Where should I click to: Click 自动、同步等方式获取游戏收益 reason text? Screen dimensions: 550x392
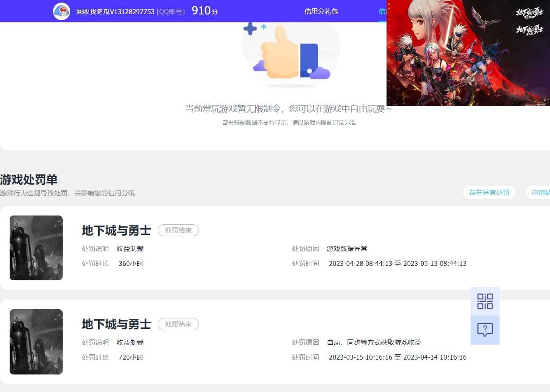pos(374,343)
